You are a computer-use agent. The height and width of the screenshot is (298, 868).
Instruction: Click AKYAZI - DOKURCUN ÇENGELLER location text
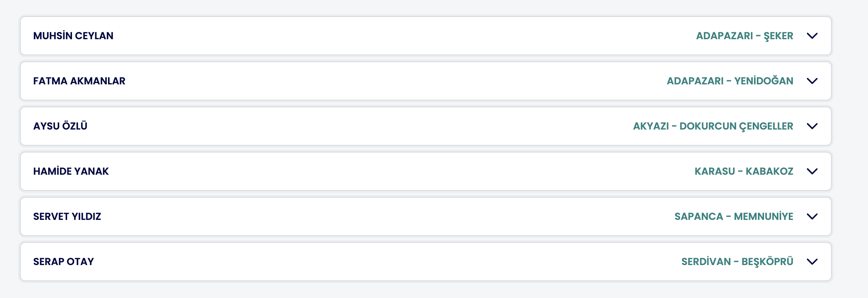point(713,126)
